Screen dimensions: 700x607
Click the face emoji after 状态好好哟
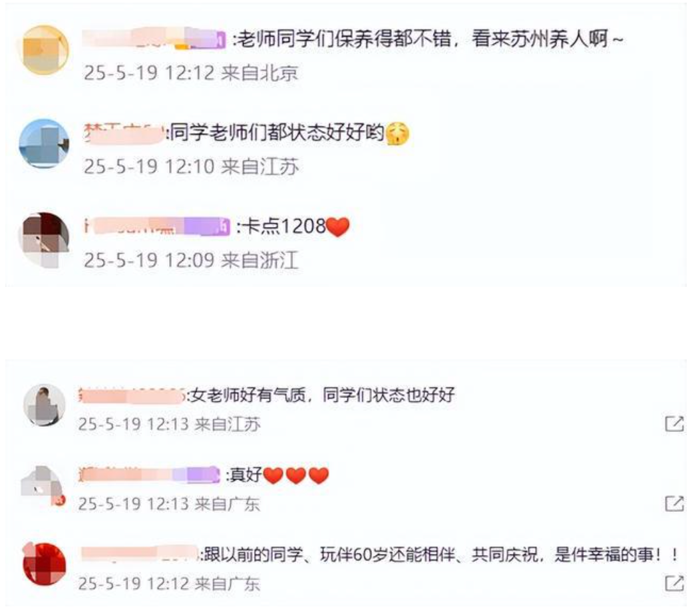pos(397,134)
